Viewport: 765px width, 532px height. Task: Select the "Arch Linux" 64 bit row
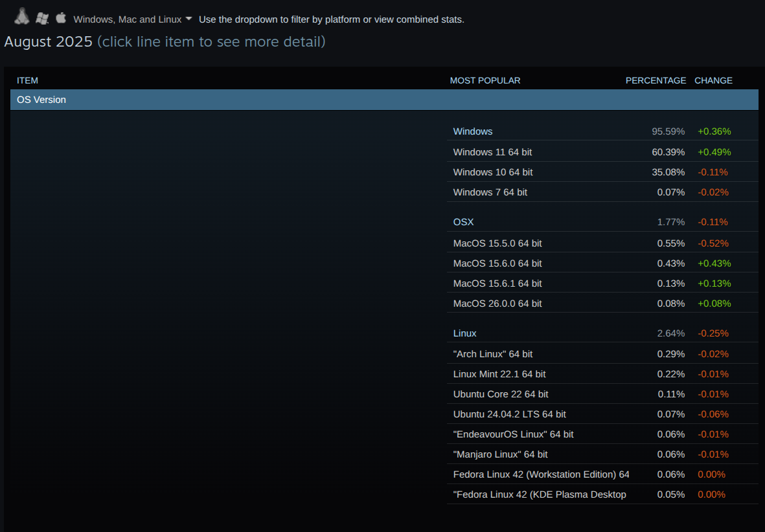tap(602, 353)
